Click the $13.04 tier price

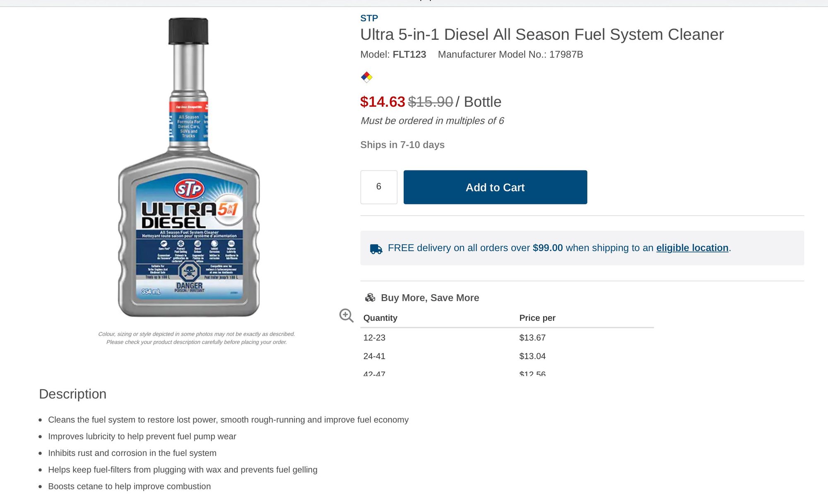pos(532,356)
